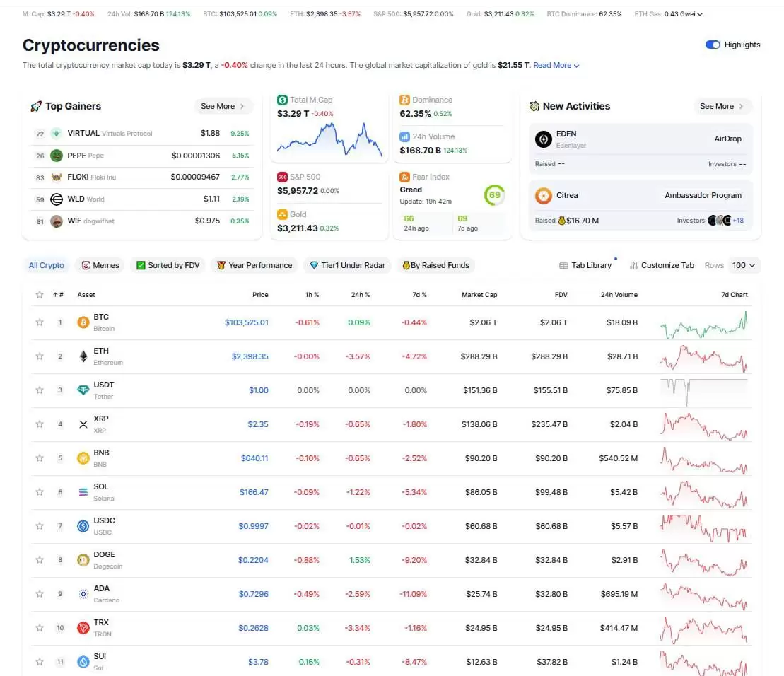
Task: Click the Cardano ADA logo icon
Action: [x=83, y=594]
